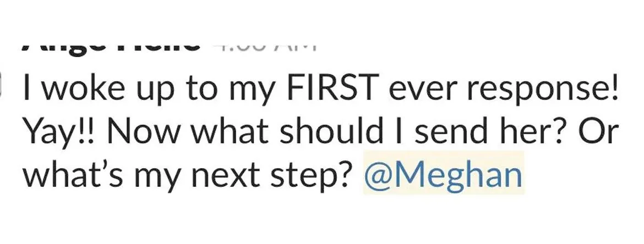Click the cropped gray message timestamp

264,45
